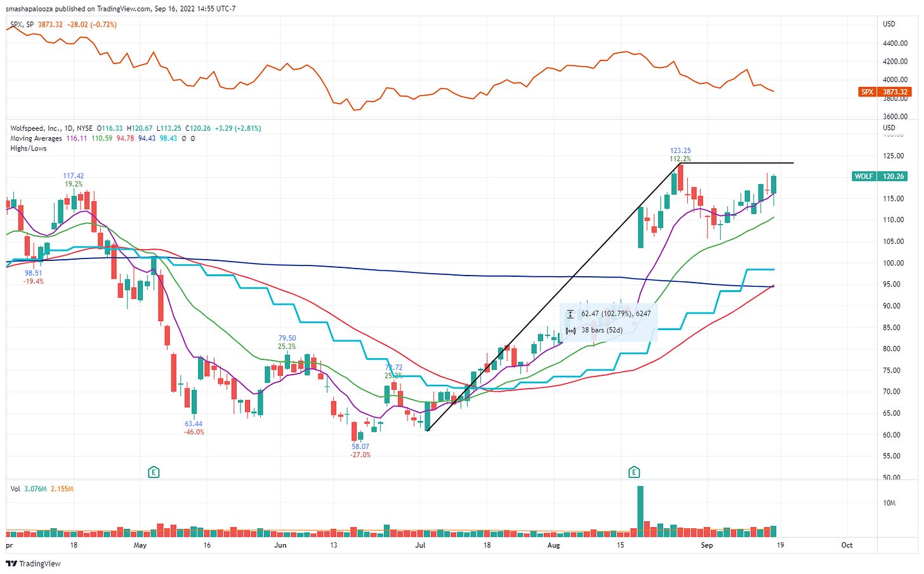924x574 pixels.
Task: Select the horizontal resistance line at 123.25
Action: coord(737,163)
